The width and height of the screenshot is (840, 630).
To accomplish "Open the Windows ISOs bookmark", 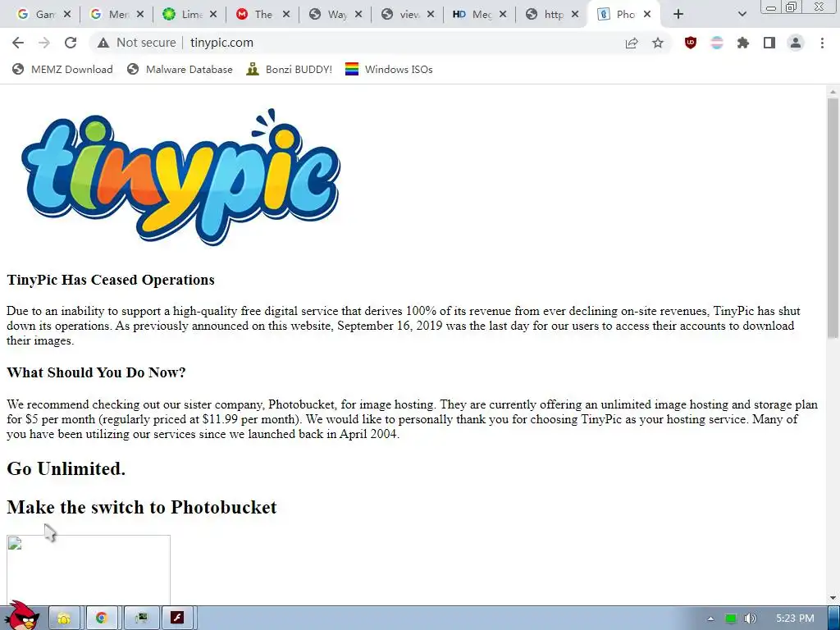I will coord(389,69).
